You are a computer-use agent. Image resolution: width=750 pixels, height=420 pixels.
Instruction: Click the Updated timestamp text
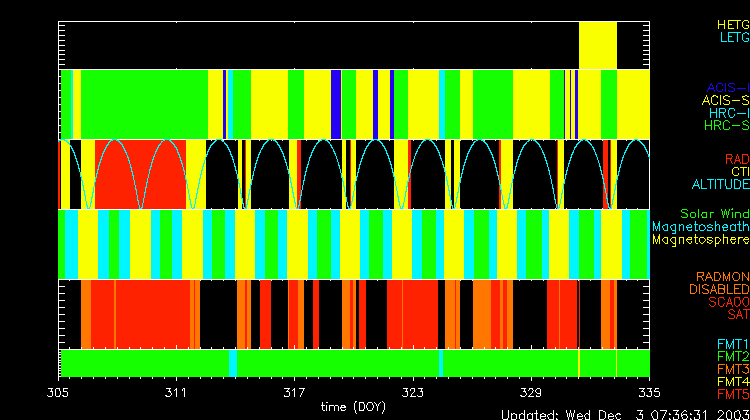click(x=625, y=414)
